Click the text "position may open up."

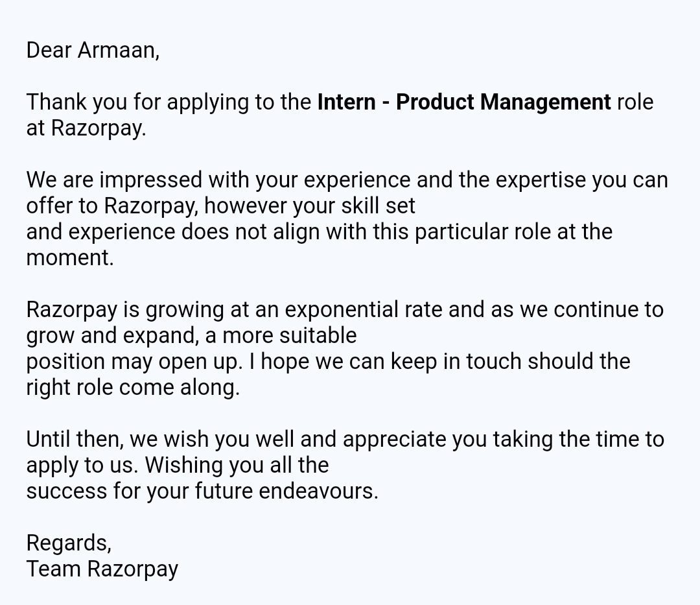134,361
